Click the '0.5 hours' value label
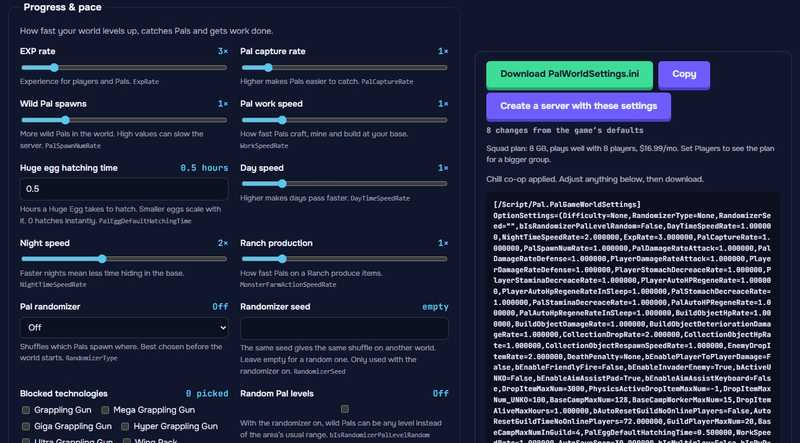Screen dimensions: 800x443 click(204, 168)
